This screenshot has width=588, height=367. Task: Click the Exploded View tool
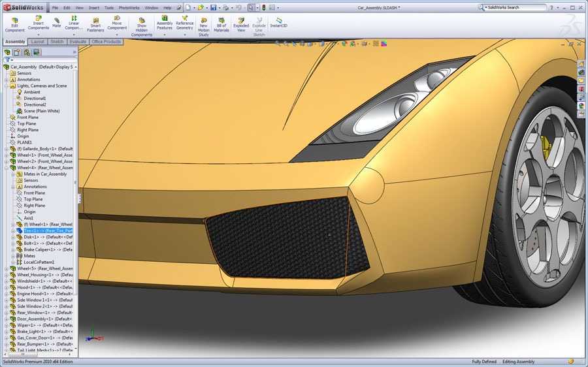pos(241,24)
